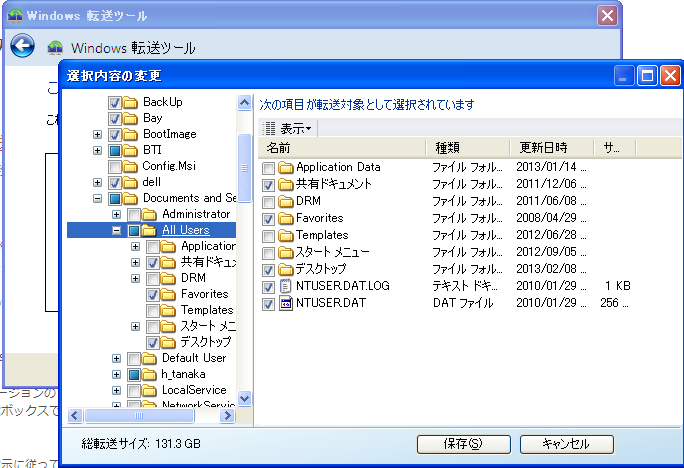
Task: Click the BTI folder icon in tree
Action: [x=130, y=150]
